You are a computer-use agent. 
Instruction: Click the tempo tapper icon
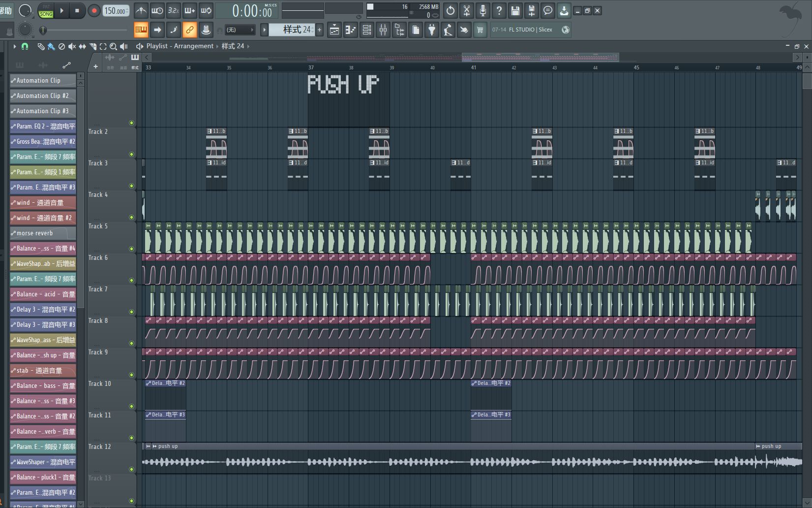point(448,30)
